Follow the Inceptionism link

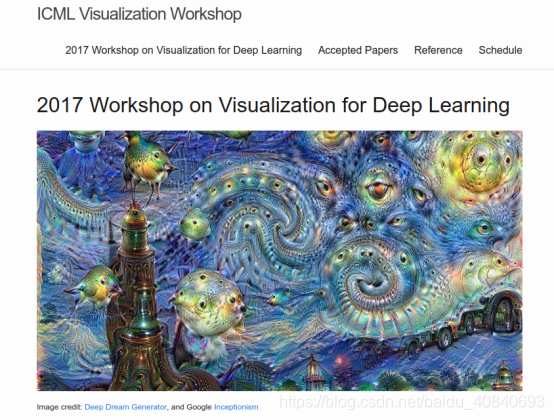[x=236, y=407]
